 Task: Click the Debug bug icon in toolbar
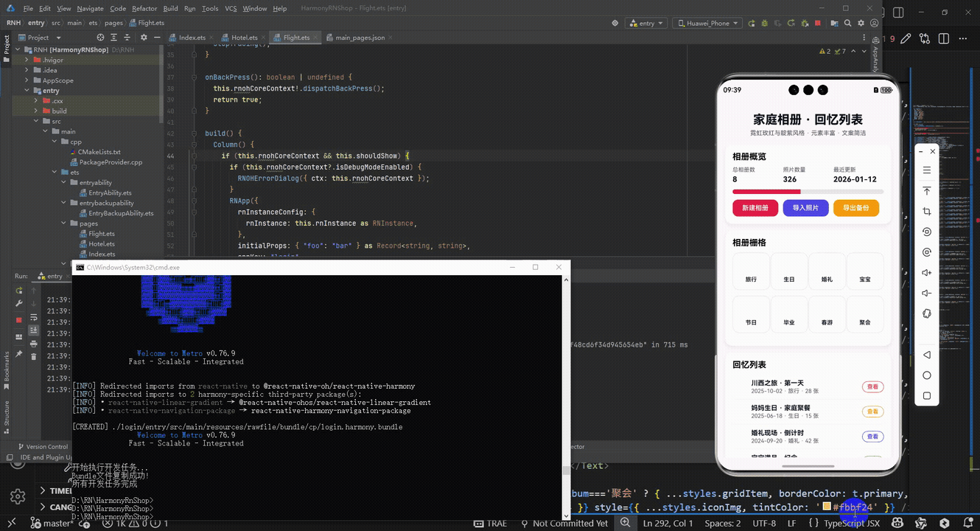click(763, 23)
